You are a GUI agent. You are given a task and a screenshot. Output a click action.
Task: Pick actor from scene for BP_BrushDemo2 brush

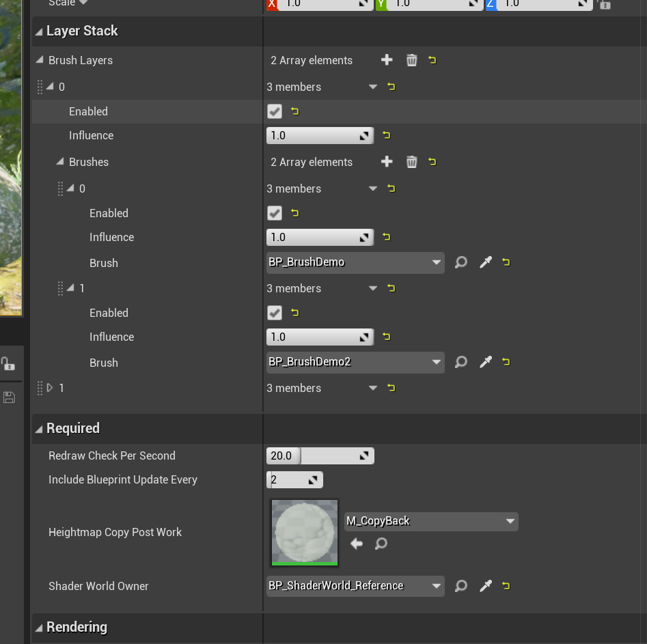[x=486, y=363]
